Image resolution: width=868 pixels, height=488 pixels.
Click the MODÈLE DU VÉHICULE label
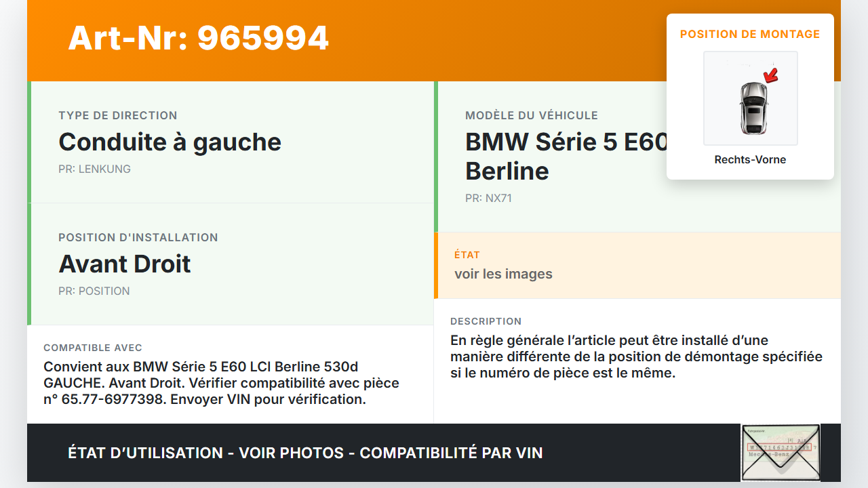[532, 115]
